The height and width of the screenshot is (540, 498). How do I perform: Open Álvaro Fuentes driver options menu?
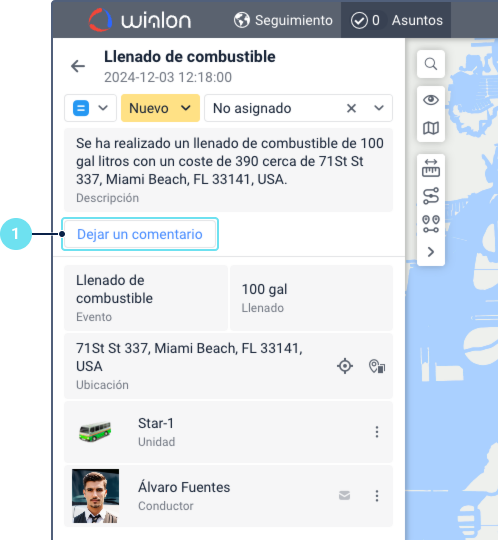click(377, 496)
